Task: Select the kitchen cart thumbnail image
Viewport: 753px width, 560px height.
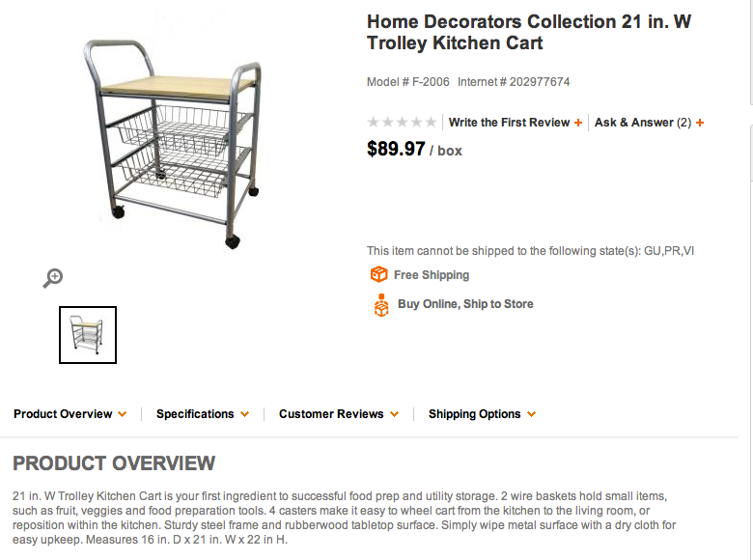Action: pos(88,335)
